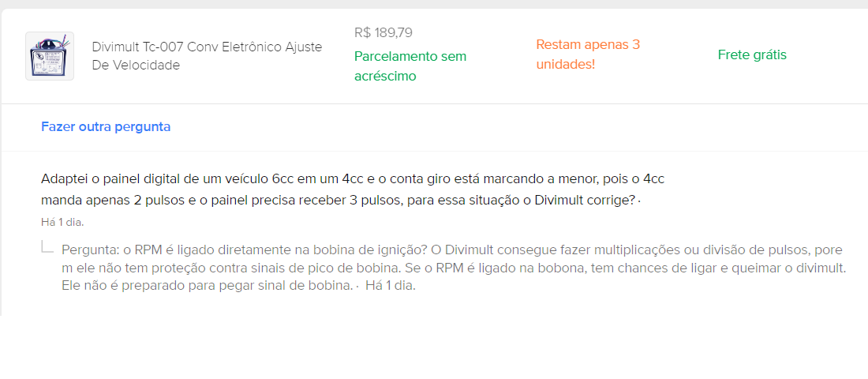
Task: Click the word 'unidades!' in the stock notice
Action: [x=565, y=65]
